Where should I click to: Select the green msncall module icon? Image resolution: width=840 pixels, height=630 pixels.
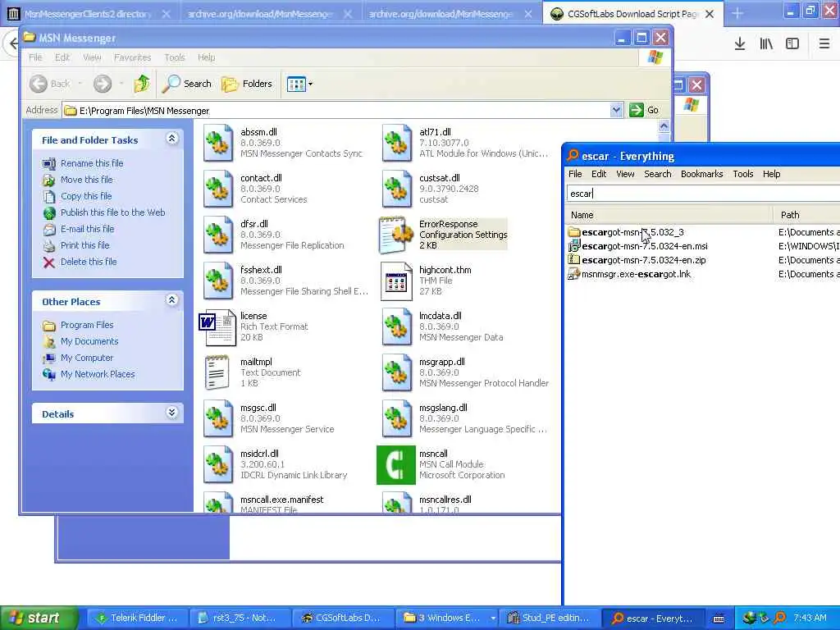[x=396, y=465]
